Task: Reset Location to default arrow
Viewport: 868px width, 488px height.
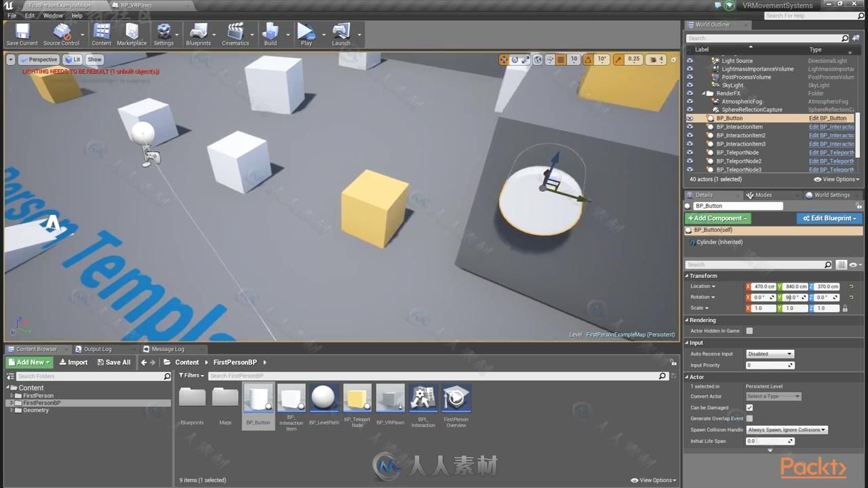Action: 851,287
